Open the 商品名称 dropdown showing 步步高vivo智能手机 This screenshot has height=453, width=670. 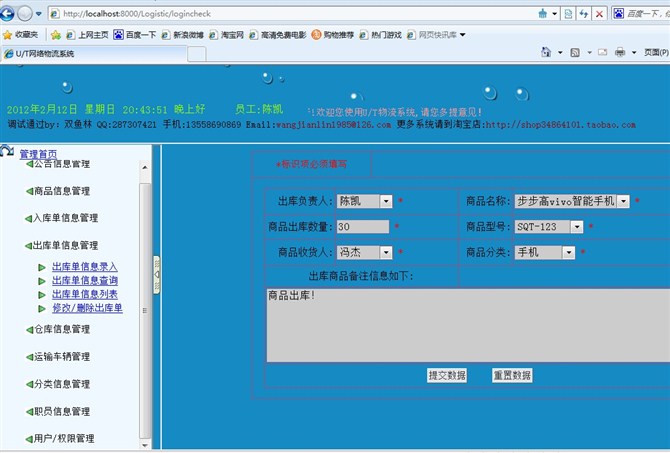(572, 201)
